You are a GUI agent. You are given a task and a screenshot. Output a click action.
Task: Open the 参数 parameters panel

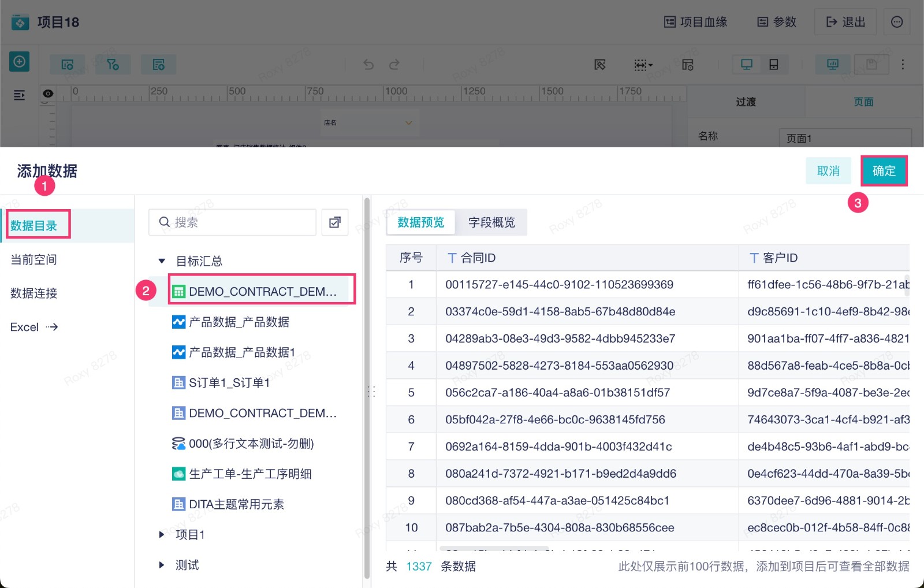click(x=777, y=22)
